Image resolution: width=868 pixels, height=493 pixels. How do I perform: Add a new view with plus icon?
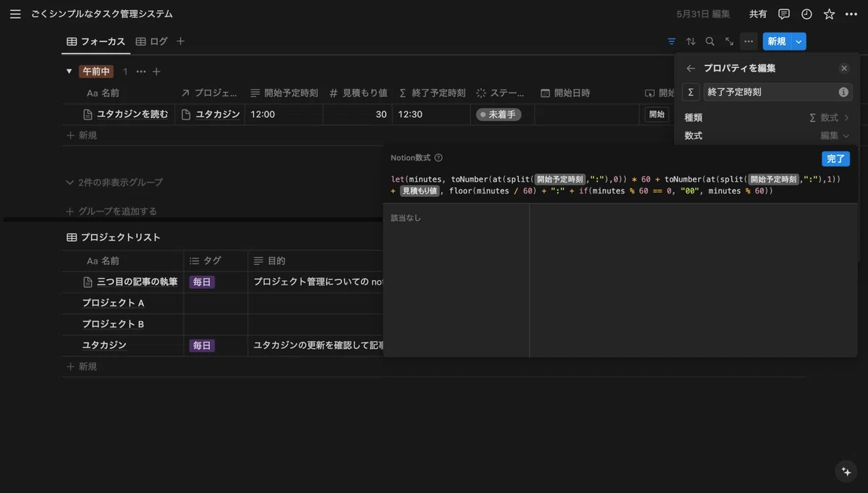(181, 41)
